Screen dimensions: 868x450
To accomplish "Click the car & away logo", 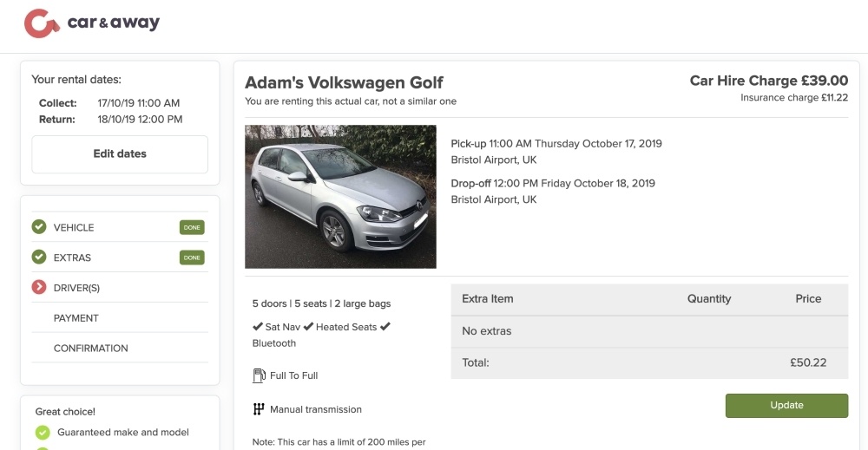I will click(x=91, y=23).
